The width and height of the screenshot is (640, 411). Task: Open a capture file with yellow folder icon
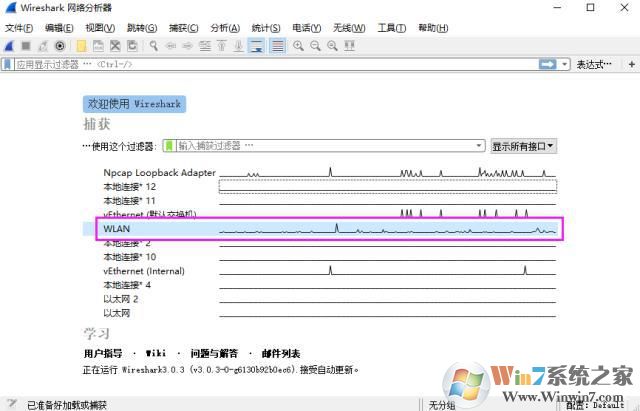[81, 46]
